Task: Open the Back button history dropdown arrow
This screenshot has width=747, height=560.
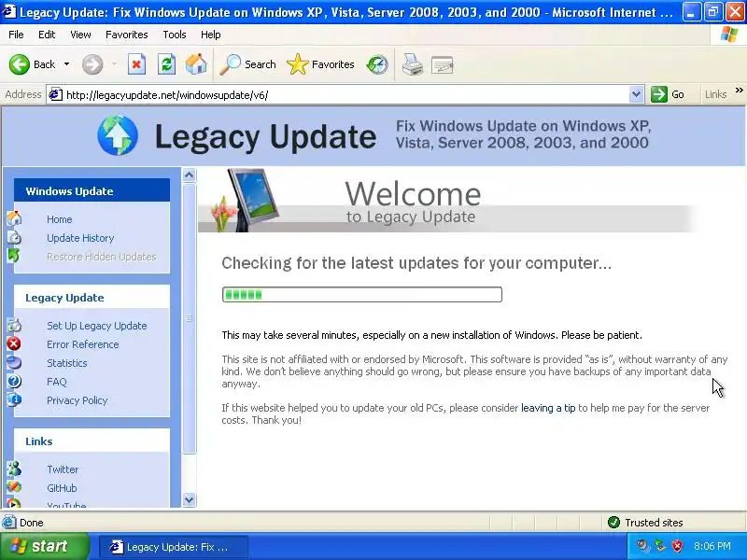Action: (x=66, y=64)
